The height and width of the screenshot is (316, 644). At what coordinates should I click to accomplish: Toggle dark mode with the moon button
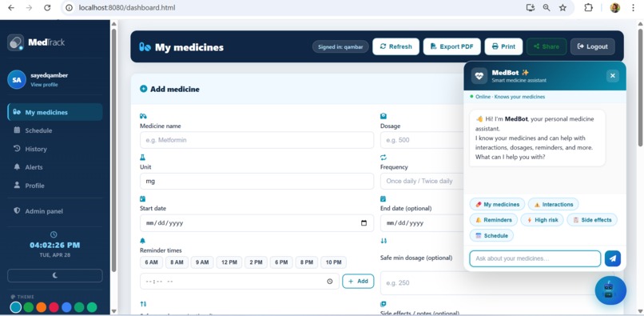[55, 276]
